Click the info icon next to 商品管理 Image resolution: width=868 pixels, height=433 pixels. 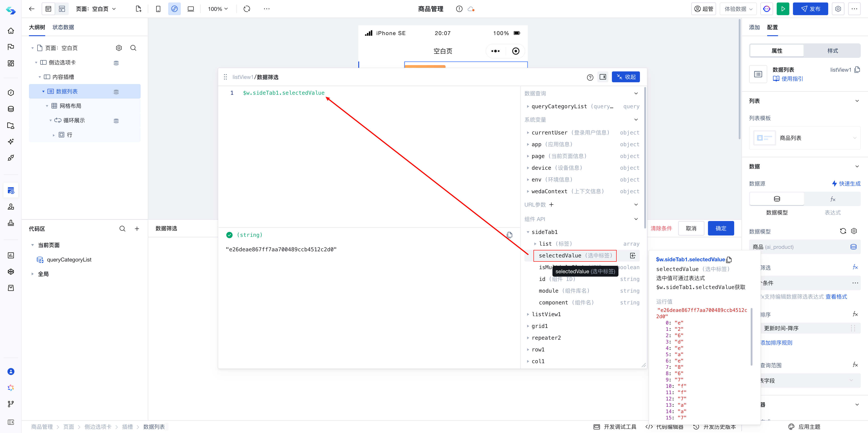point(459,9)
